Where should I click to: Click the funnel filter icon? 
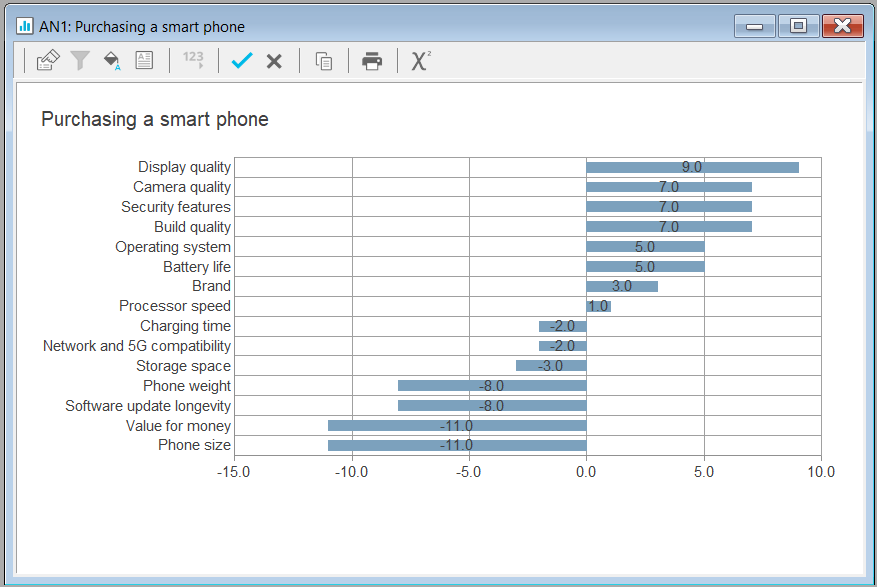coord(80,60)
